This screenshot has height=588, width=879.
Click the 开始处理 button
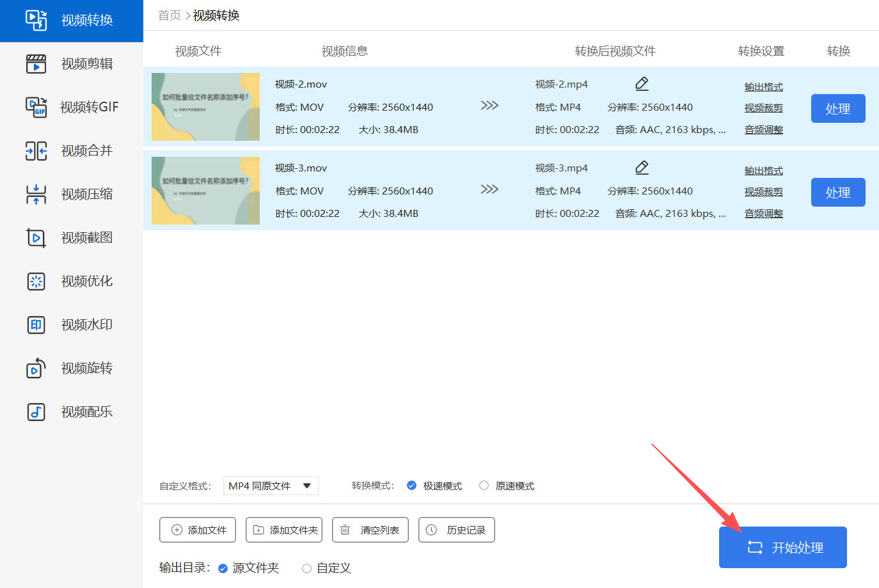783,547
